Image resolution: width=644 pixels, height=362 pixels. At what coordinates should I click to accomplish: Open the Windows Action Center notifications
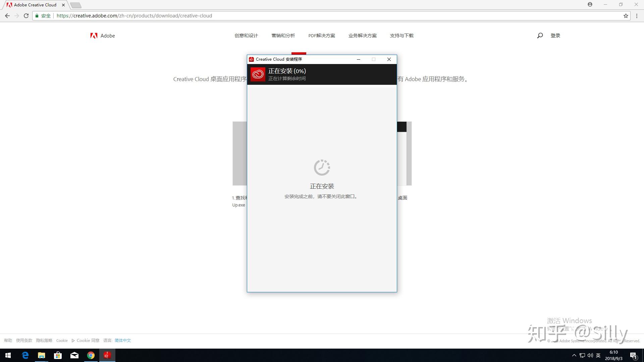point(634,355)
